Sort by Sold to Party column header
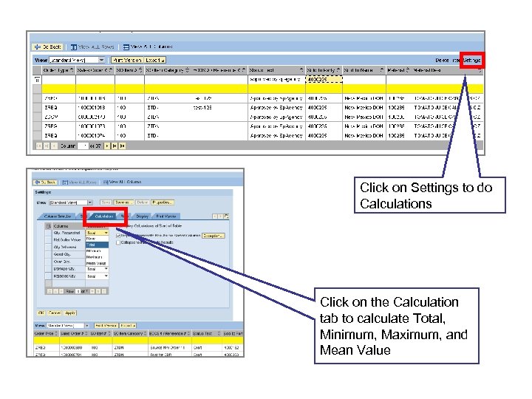Viewport: 532px width, 399px height. point(324,70)
